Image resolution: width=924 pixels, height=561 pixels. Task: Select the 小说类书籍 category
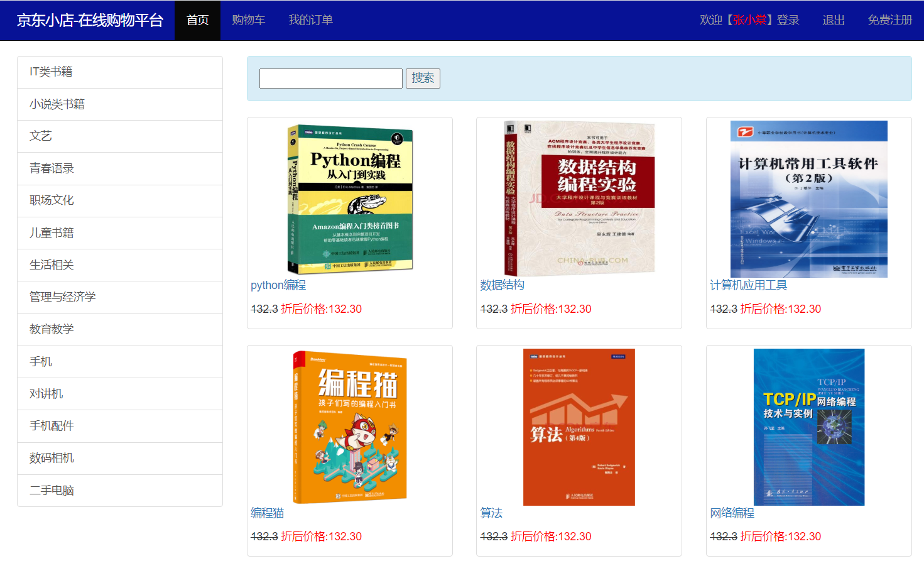tap(120, 104)
